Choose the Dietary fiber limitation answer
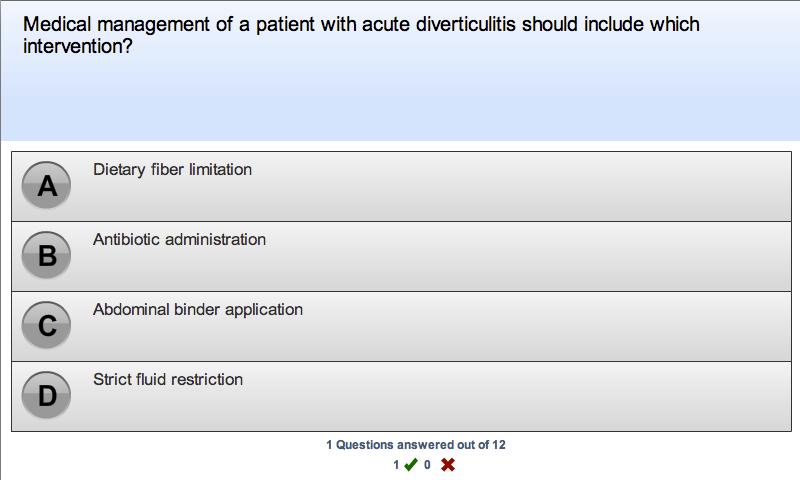 click(172, 170)
